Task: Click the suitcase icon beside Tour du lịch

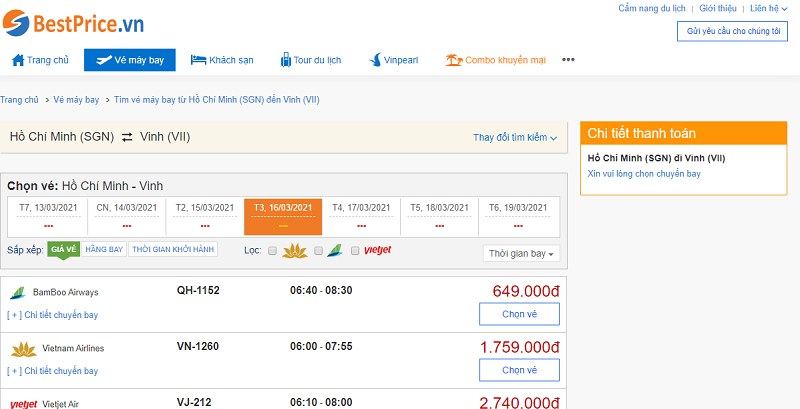Action: [x=286, y=60]
